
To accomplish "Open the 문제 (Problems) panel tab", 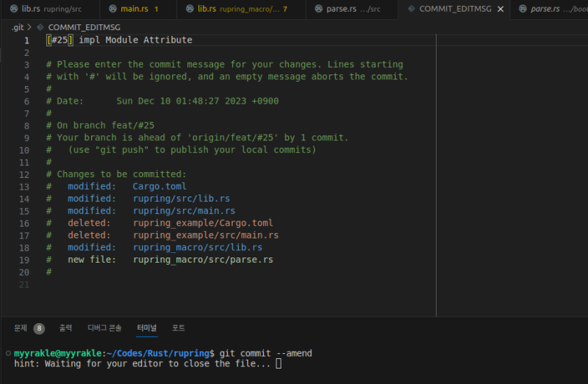I will point(21,328).
